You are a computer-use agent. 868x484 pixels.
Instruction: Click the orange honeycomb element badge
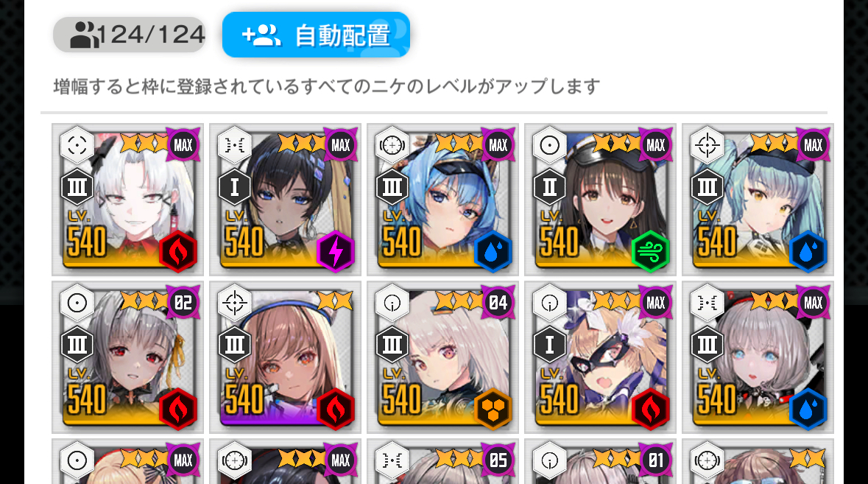(493, 410)
